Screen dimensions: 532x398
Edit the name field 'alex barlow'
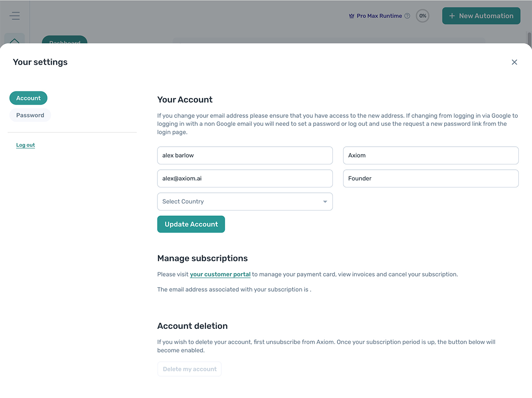pos(245,156)
